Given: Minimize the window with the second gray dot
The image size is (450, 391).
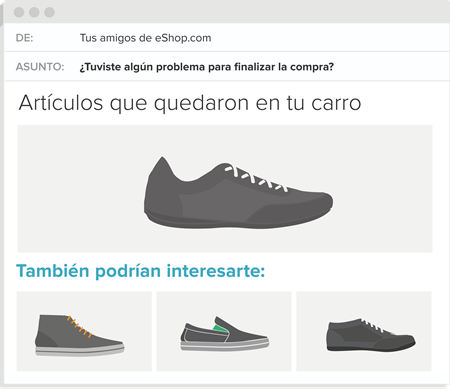Looking at the screenshot, I should pyautogui.click(x=34, y=12).
